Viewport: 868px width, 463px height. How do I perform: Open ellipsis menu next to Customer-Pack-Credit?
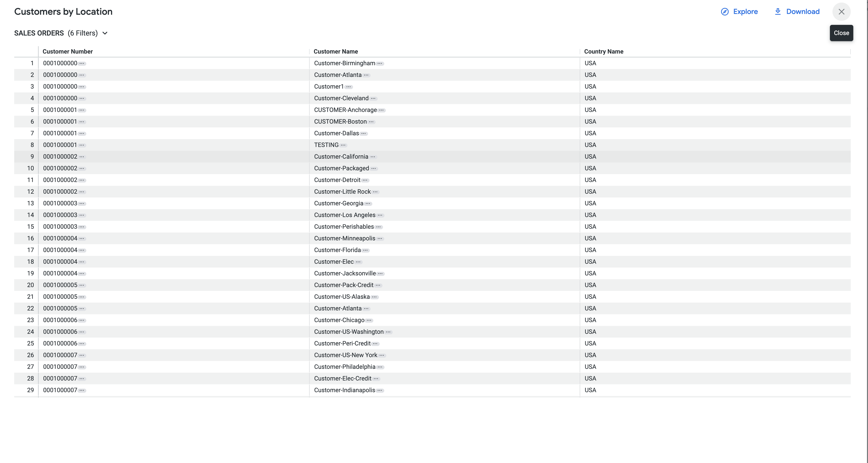pos(378,285)
